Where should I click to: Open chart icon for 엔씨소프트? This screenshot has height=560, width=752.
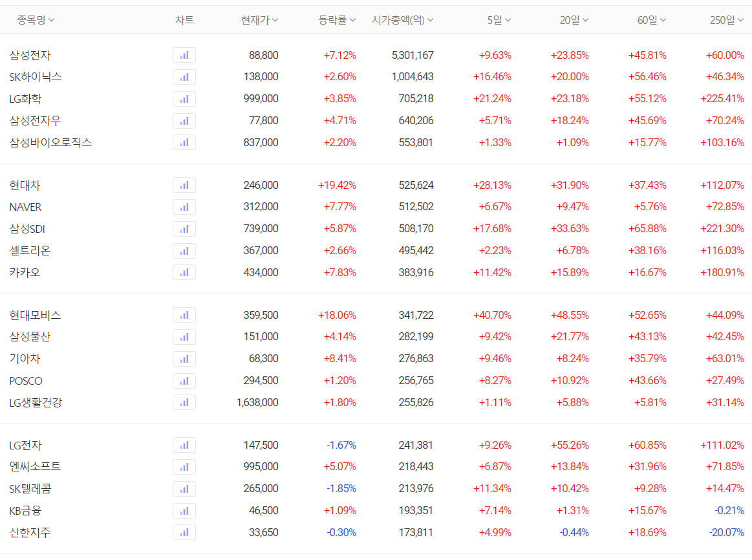pos(184,467)
